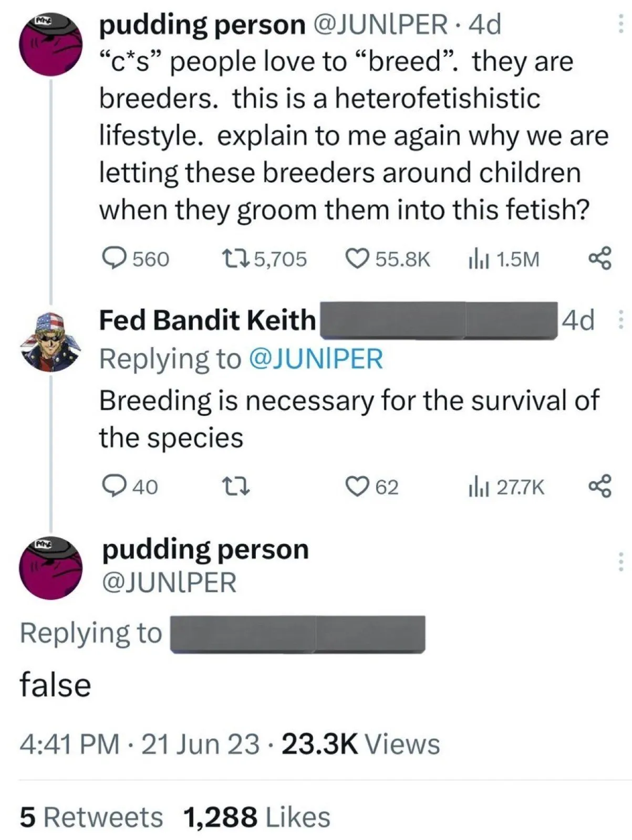View the 1,288 Likes list
The height and width of the screenshot is (840, 632).
coord(257,817)
